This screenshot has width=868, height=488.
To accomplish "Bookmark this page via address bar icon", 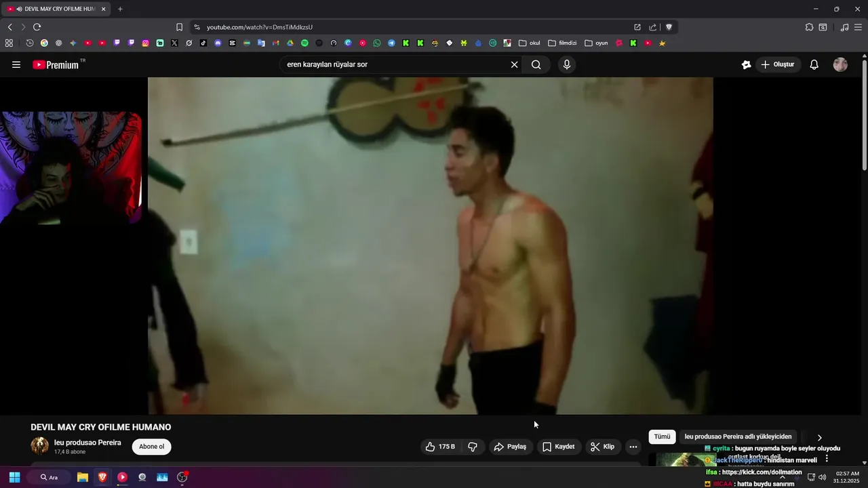I will click(179, 27).
